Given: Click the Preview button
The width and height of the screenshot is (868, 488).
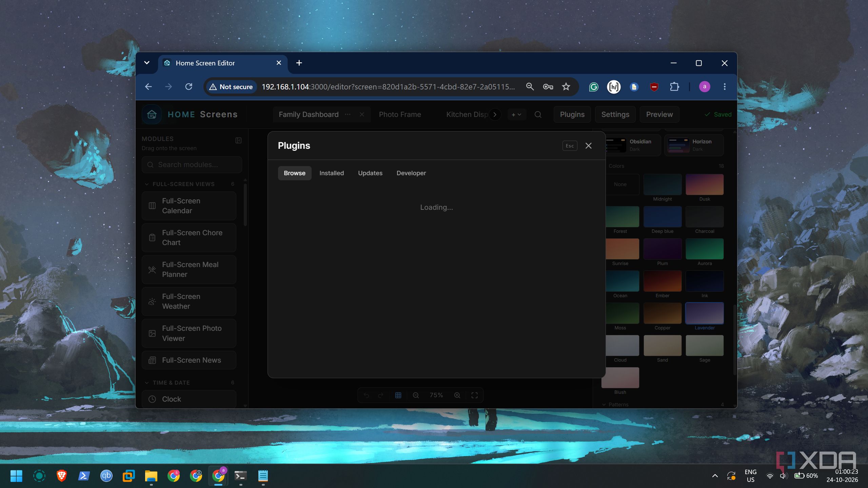Looking at the screenshot, I should pyautogui.click(x=659, y=115).
